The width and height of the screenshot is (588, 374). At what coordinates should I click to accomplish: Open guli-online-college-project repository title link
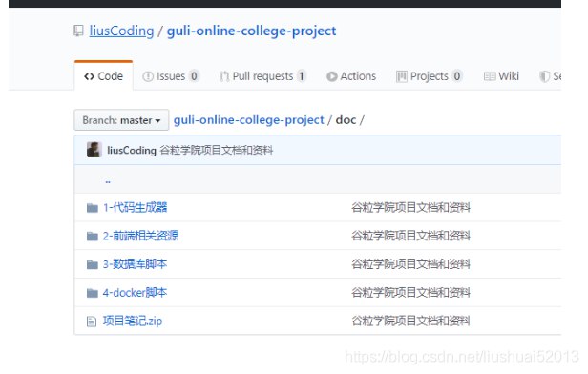click(251, 31)
